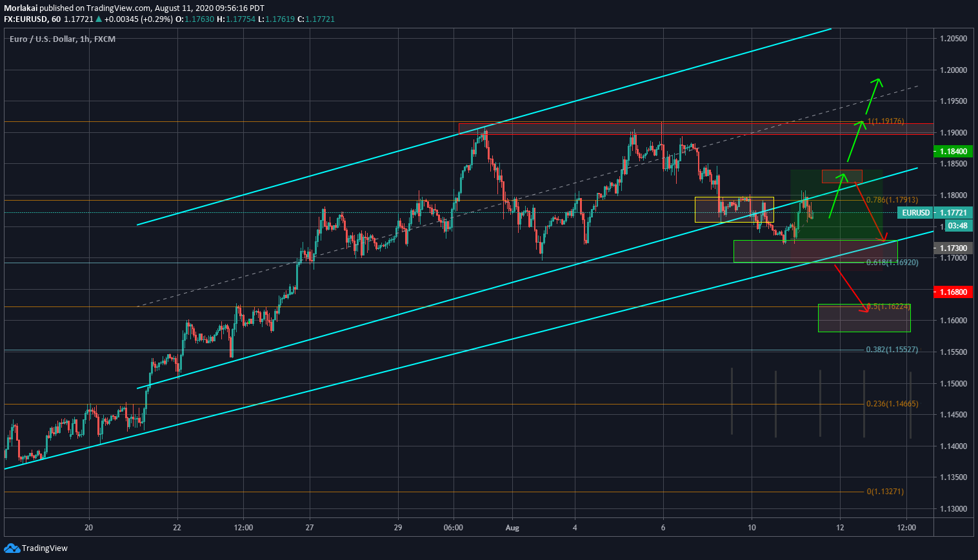
Task: Select the Euro / U.S. Dollar, 1h, FXCM title
Action: coord(63,39)
